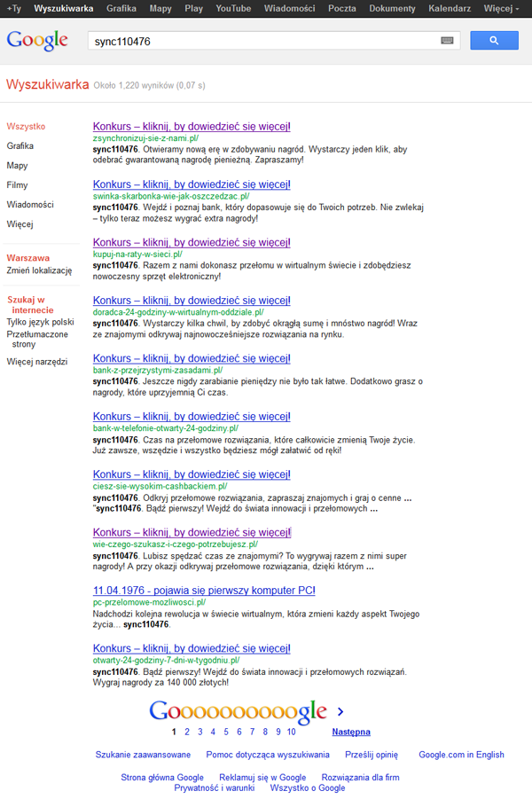The height and width of the screenshot is (799, 532).
Task: Switch to Grafika in left sidebar
Action: [20, 146]
